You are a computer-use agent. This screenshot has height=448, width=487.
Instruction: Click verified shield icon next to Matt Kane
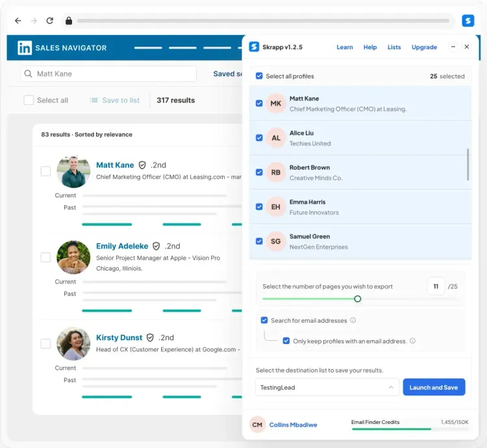pyautogui.click(x=142, y=165)
